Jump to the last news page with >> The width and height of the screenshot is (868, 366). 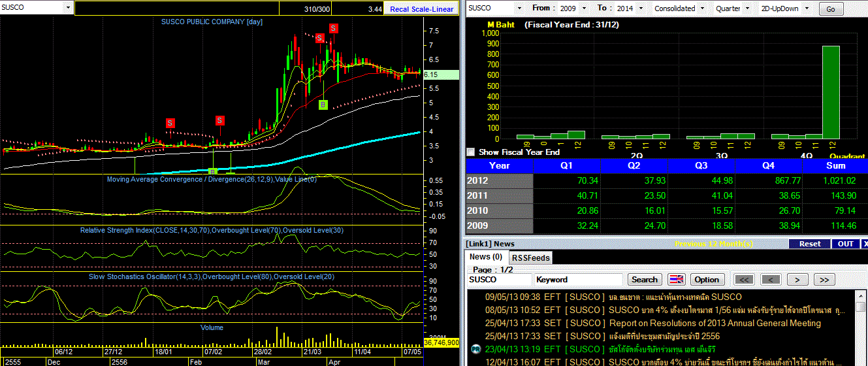pos(824,280)
